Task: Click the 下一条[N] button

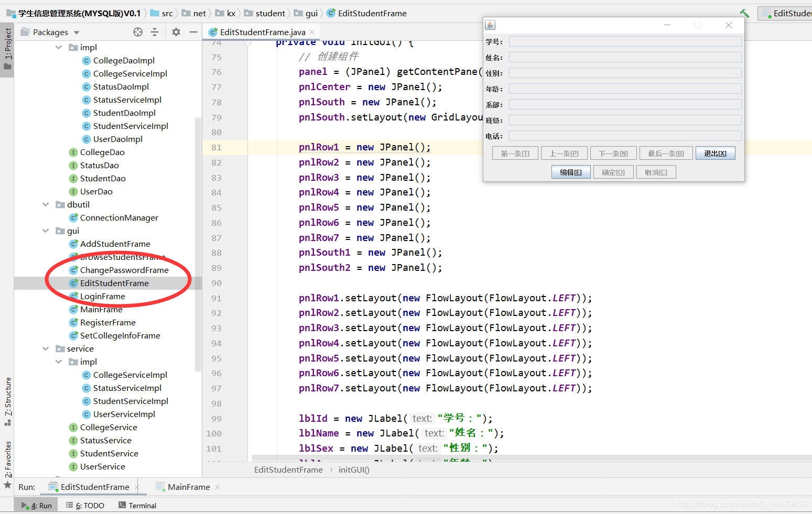Action: coord(613,153)
